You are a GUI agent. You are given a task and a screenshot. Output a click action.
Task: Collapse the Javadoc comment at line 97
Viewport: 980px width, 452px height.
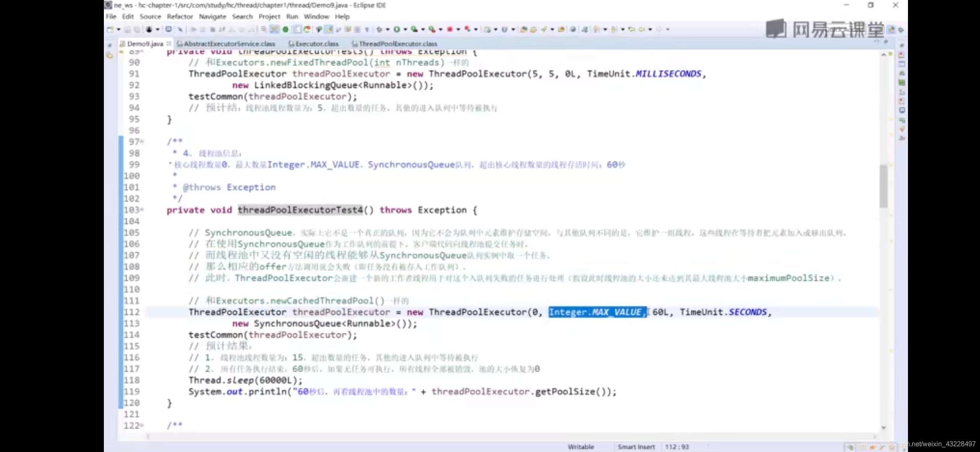point(142,142)
